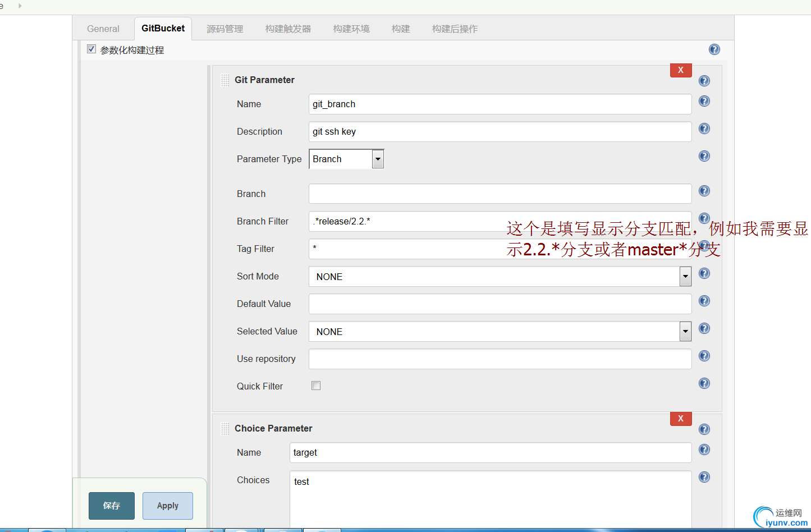The height and width of the screenshot is (532, 811).
Task: Open help for git_branch Name field
Action: pos(704,101)
